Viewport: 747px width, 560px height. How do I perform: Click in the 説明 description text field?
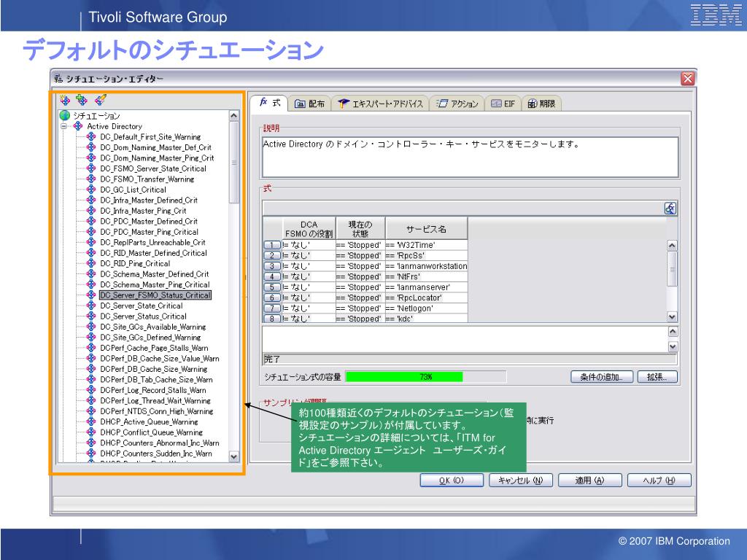pyautogui.click(x=471, y=157)
